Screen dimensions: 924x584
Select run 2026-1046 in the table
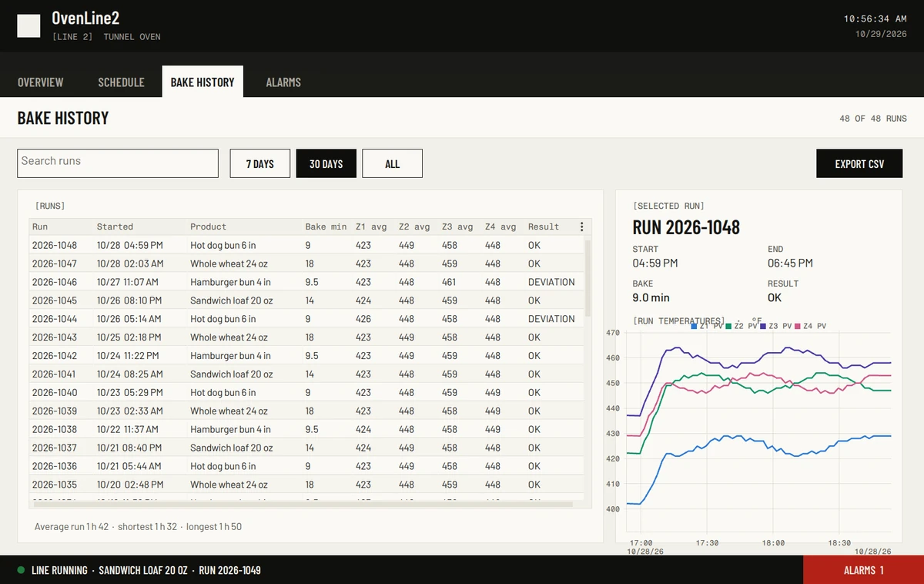(x=307, y=282)
